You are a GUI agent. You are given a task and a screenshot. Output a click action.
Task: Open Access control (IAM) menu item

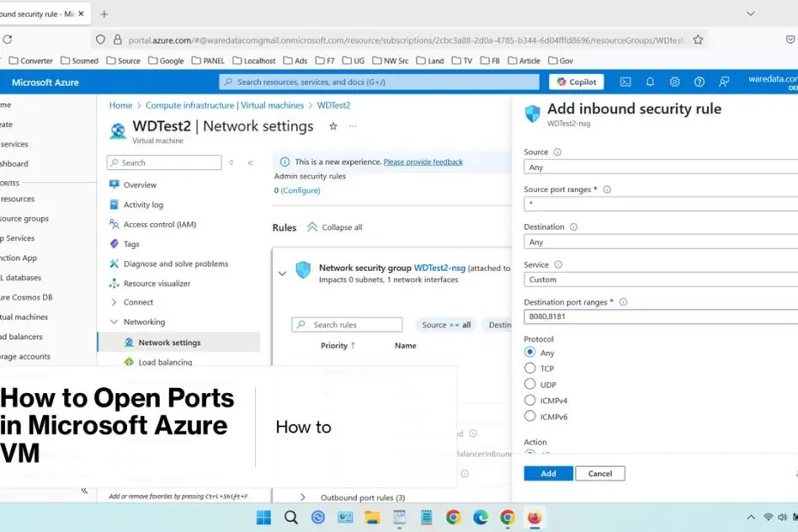(x=160, y=225)
